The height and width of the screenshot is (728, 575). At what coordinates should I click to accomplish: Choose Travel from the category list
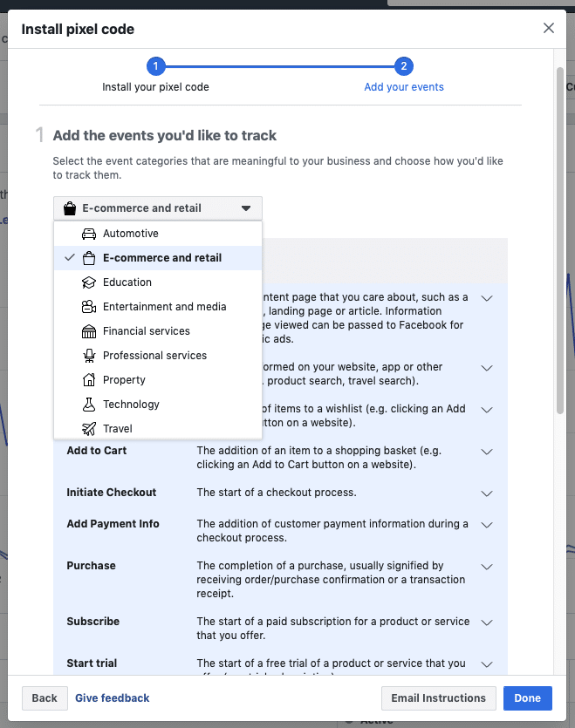coord(118,429)
